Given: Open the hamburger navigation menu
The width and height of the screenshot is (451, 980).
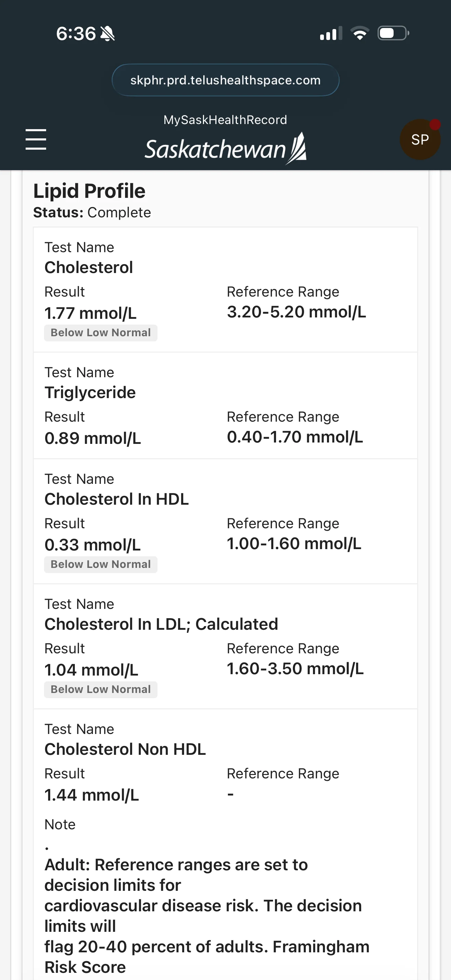Looking at the screenshot, I should [36, 139].
